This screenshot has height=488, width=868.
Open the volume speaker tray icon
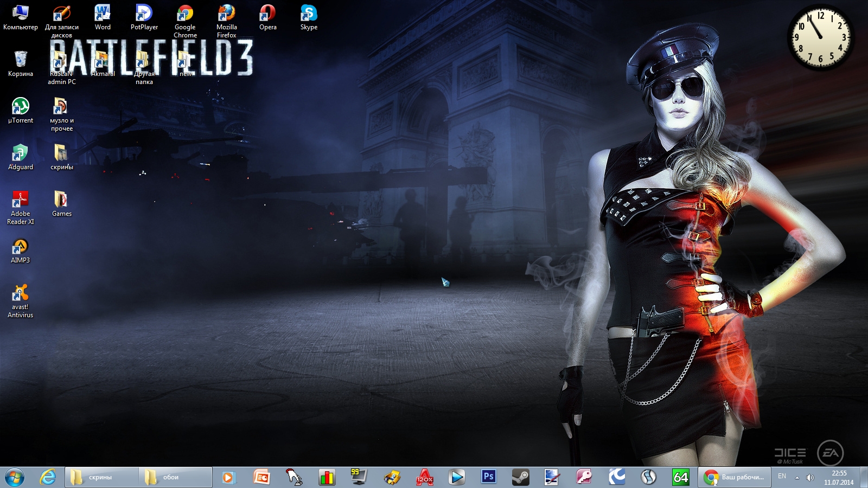pyautogui.click(x=810, y=478)
